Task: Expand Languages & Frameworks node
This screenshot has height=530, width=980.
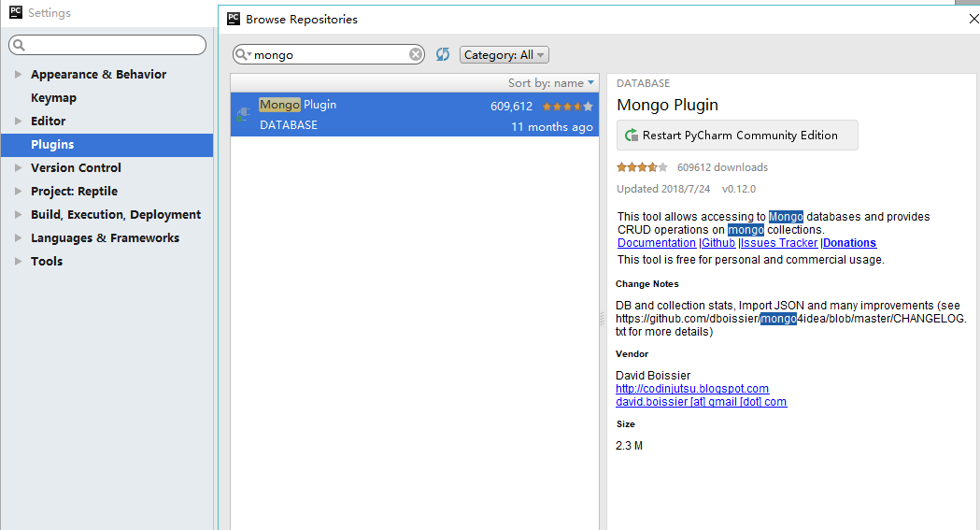Action: pos(18,237)
